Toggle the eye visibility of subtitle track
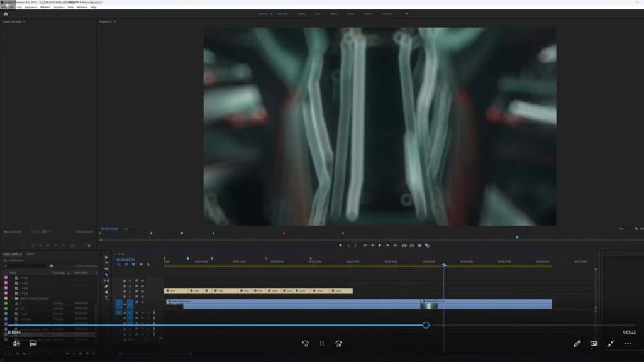644x362 pixels. [142, 291]
